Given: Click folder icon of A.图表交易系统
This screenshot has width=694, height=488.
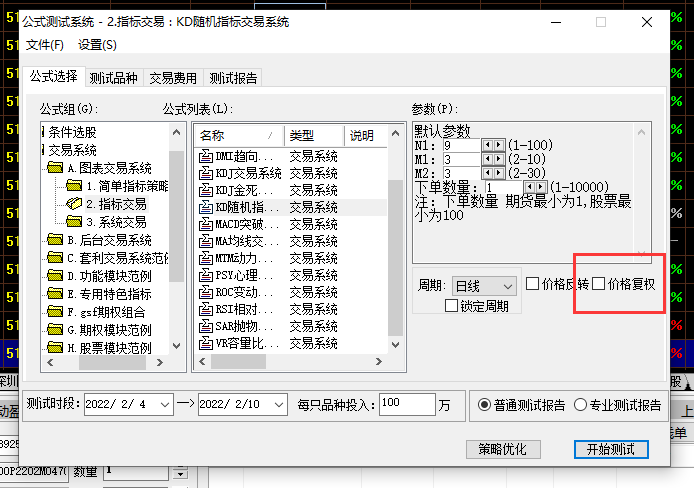Looking at the screenshot, I should (55, 168).
